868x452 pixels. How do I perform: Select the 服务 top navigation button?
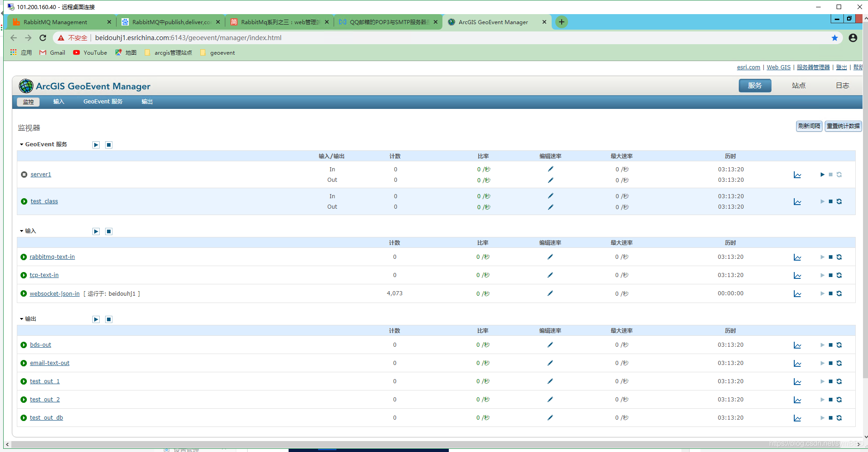pos(755,86)
